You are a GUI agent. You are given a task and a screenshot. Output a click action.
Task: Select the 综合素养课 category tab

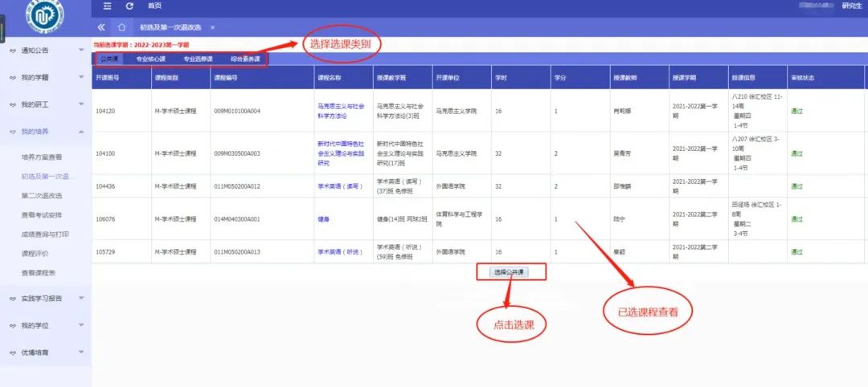click(245, 59)
